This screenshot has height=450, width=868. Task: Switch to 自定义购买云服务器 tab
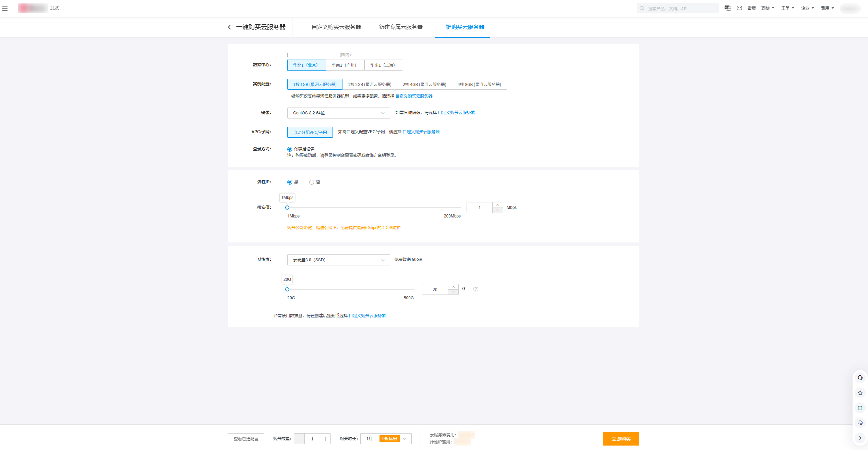point(336,27)
